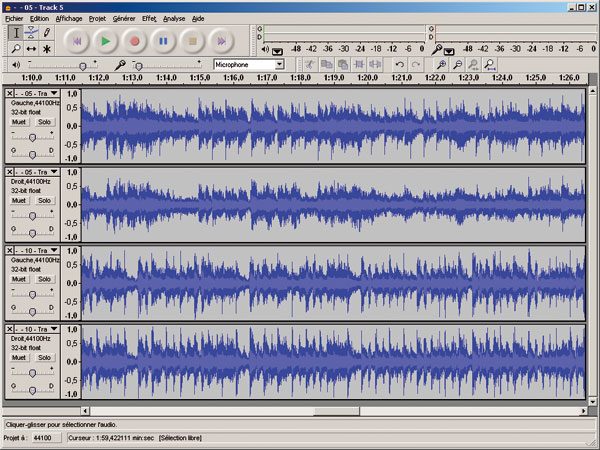Open the Effet menu
The image size is (600, 450).
[x=148, y=18]
